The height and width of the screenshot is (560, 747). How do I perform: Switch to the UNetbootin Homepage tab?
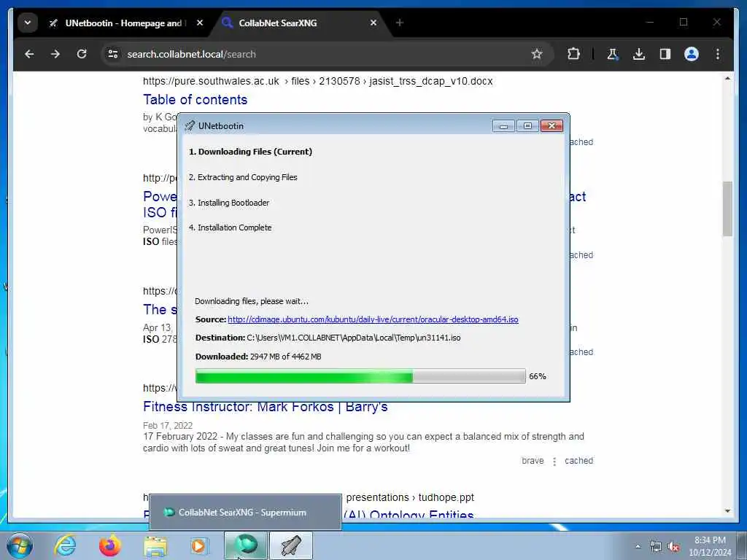[x=125, y=23]
